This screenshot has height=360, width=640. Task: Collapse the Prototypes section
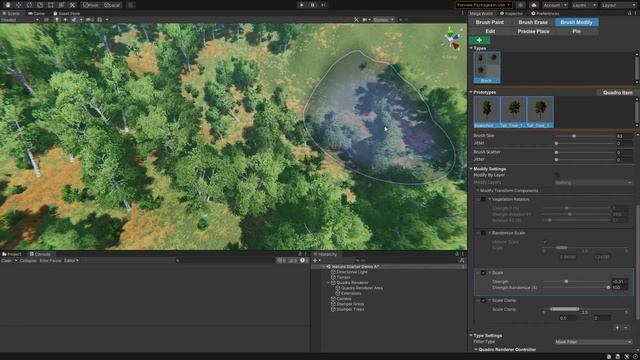(471, 92)
